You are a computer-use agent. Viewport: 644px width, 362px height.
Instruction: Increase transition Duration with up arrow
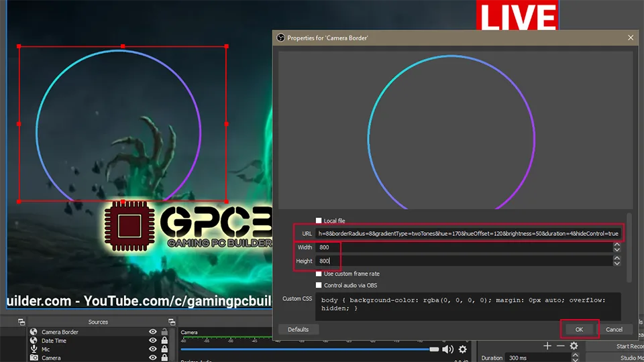(x=576, y=355)
